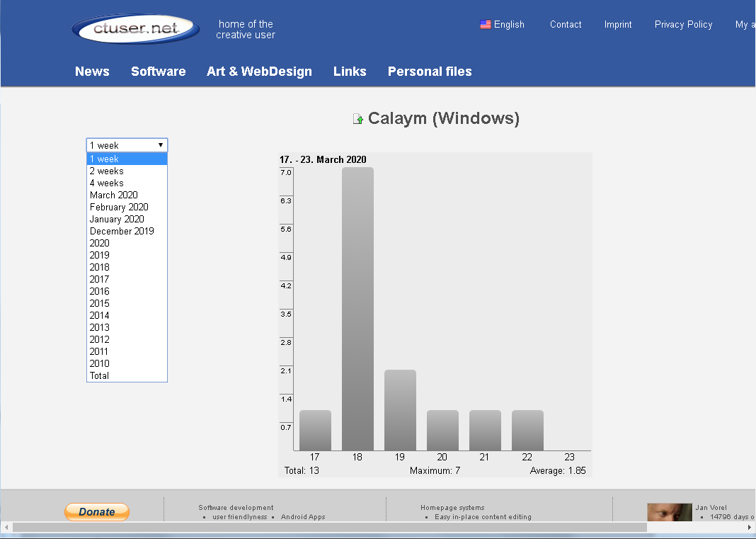Image resolution: width=756 pixels, height=539 pixels.
Task: Select the year 2015 option
Action: click(x=99, y=304)
